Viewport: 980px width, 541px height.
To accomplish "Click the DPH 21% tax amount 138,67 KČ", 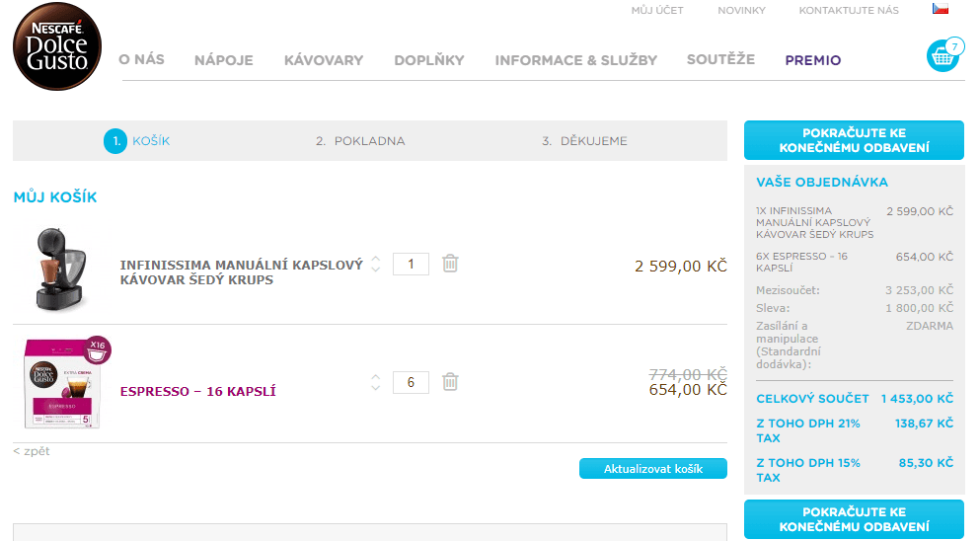I will tap(924, 424).
